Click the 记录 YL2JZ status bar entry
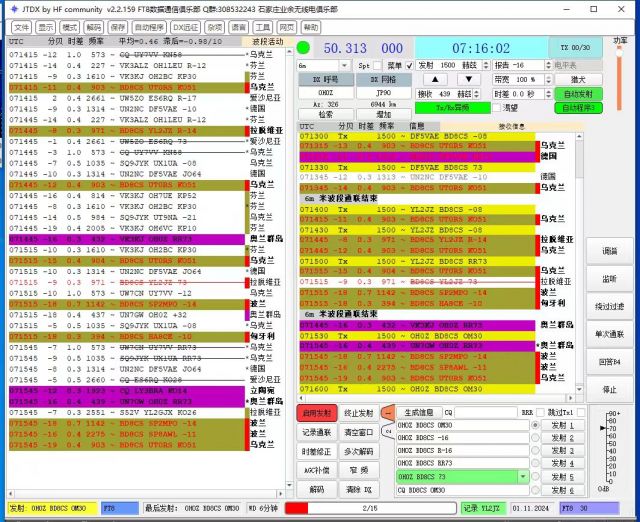The width and height of the screenshot is (640, 522). click(483, 508)
